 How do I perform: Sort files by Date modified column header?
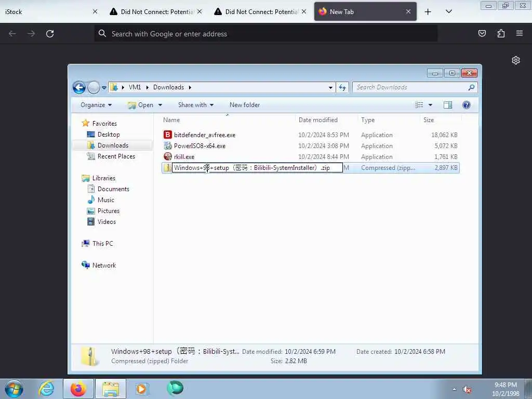pyautogui.click(x=326, y=120)
